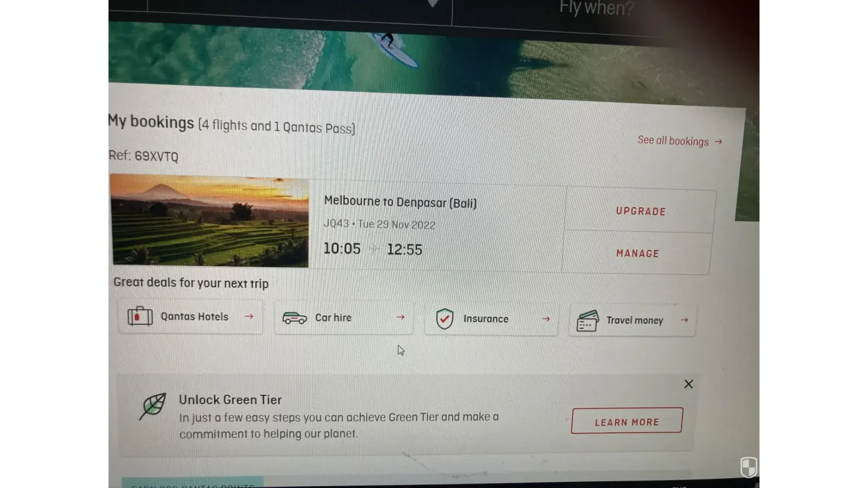This screenshot has width=868, height=488.
Task: Click the LEARN MORE button
Action: [627, 421]
